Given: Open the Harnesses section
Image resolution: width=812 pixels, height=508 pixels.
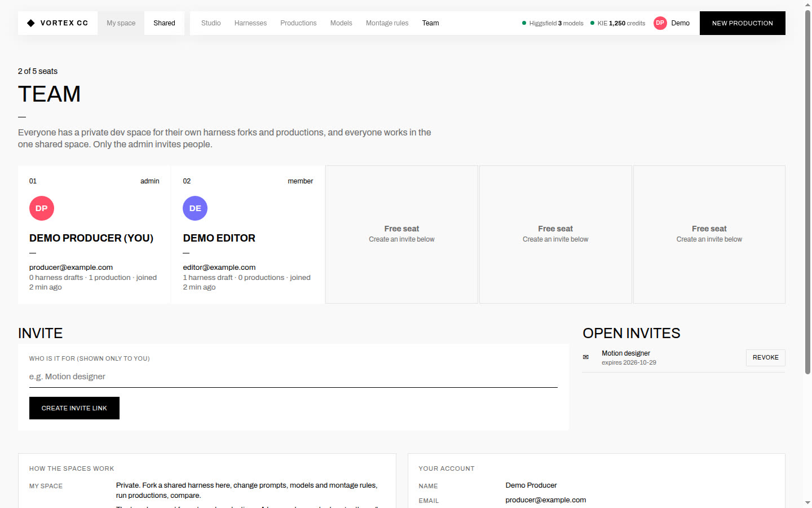Looking at the screenshot, I should click(x=250, y=23).
